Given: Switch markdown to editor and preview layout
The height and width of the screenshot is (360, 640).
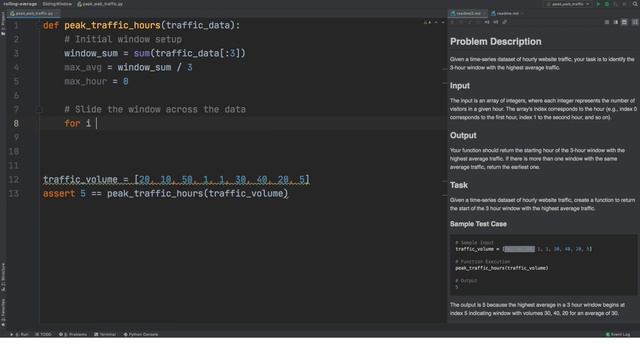Looking at the screenshot, I should click(616, 22).
